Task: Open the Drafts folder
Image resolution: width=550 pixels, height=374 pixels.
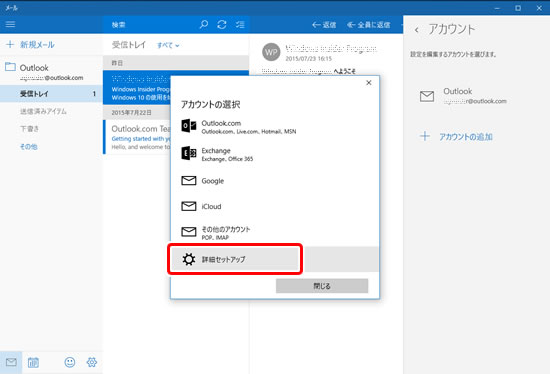Action: click(x=29, y=129)
